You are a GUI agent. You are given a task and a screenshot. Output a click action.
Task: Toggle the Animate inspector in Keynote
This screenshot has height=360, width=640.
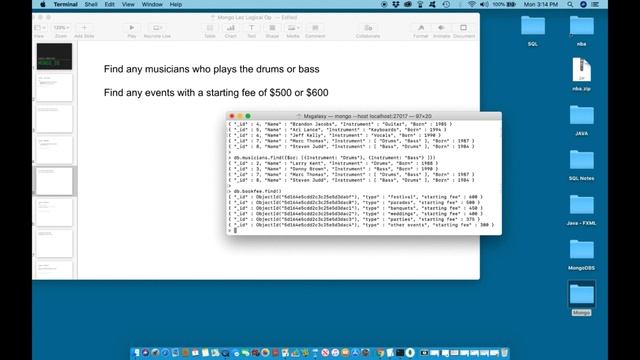coord(441,28)
